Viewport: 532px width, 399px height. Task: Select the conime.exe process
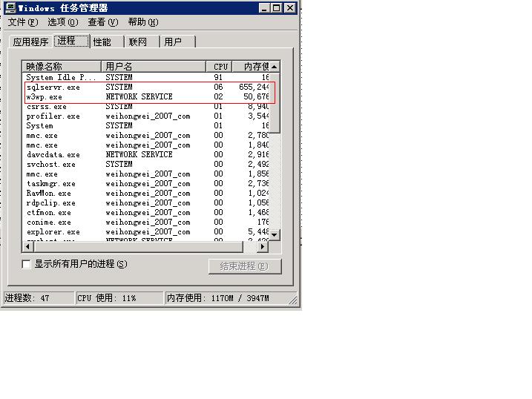pyautogui.click(x=146, y=222)
